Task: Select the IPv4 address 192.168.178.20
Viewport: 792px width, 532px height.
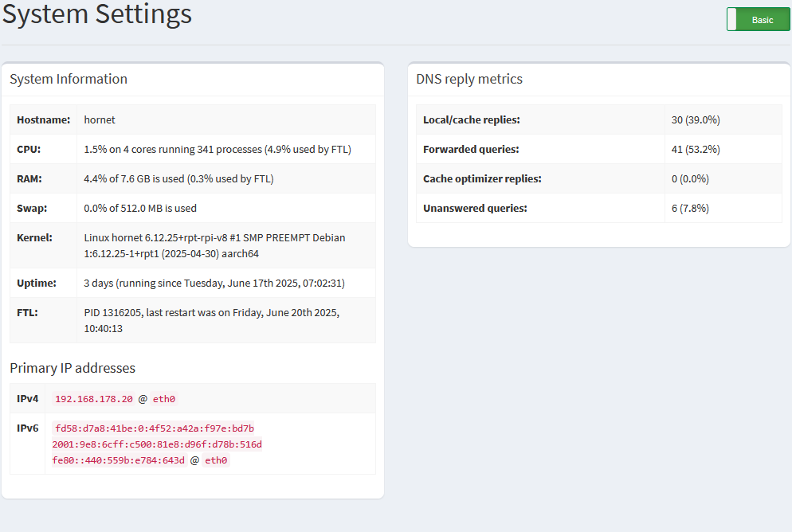Action: [x=94, y=399]
